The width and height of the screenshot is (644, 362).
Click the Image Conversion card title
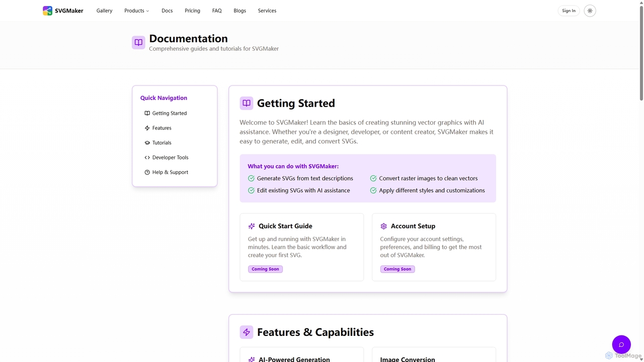(408, 359)
